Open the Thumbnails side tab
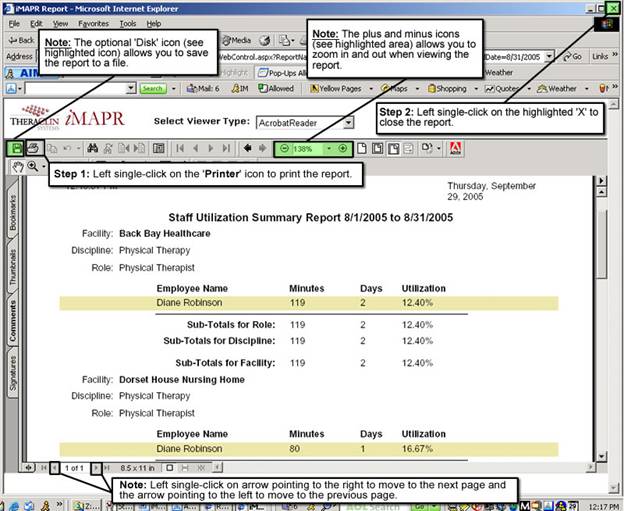This screenshot has width=624, height=511. tap(13, 268)
